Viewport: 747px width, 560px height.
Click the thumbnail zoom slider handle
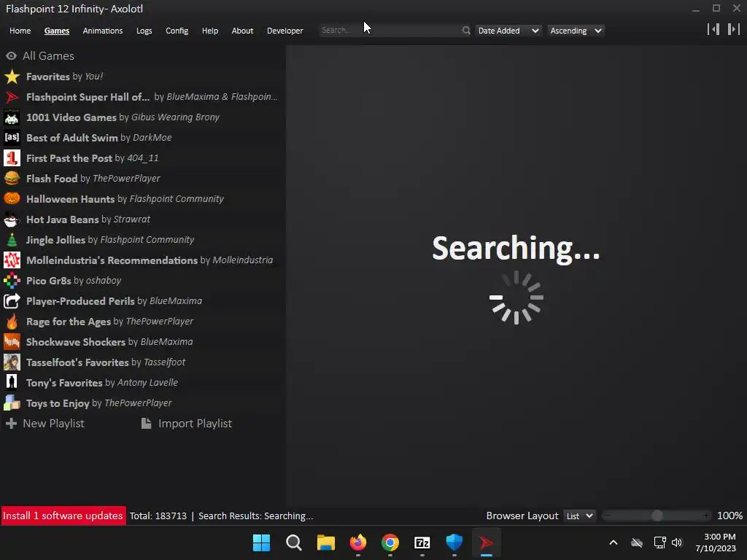657,516
